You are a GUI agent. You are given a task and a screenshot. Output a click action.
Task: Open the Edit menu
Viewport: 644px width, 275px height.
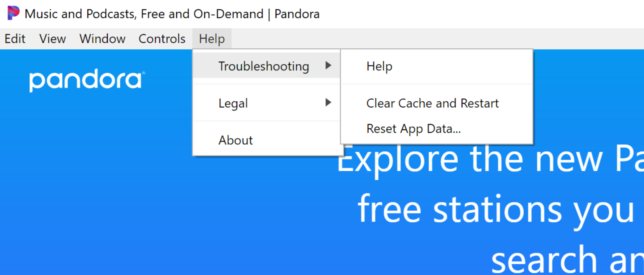pyautogui.click(x=15, y=38)
